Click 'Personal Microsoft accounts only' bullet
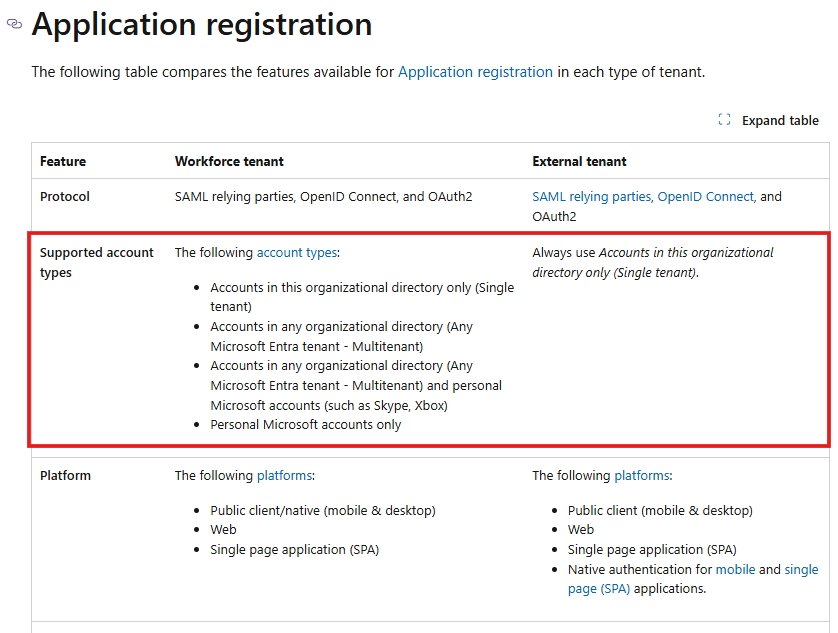This screenshot has height=633, width=838. pyautogui.click(x=305, y=424)
